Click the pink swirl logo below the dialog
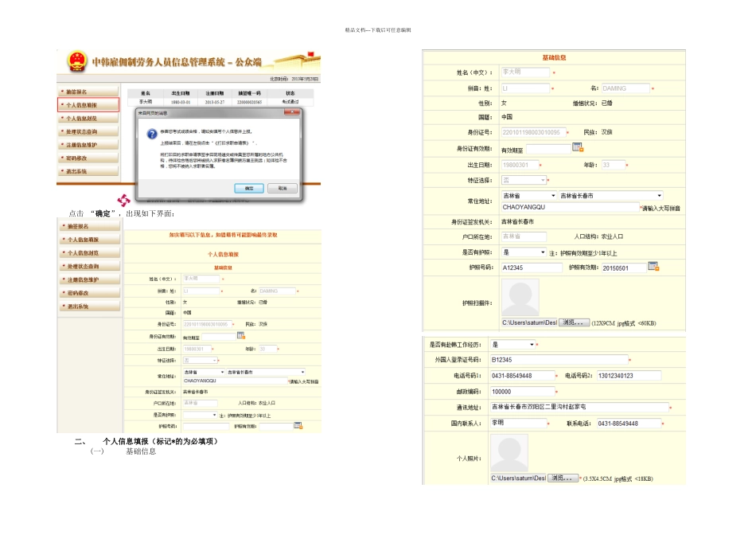The width and height of the screenshot is (756, 535). [123, 200]
